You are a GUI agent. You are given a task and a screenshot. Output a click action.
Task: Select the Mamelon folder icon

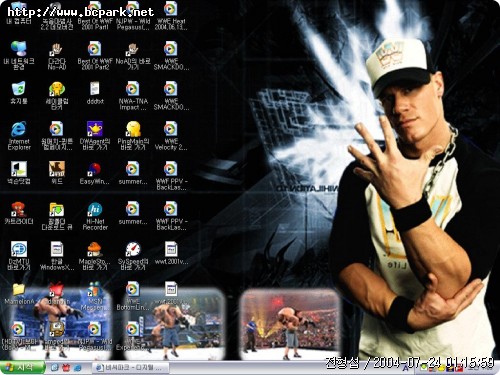pyautogui.click(x=19, y=293)
